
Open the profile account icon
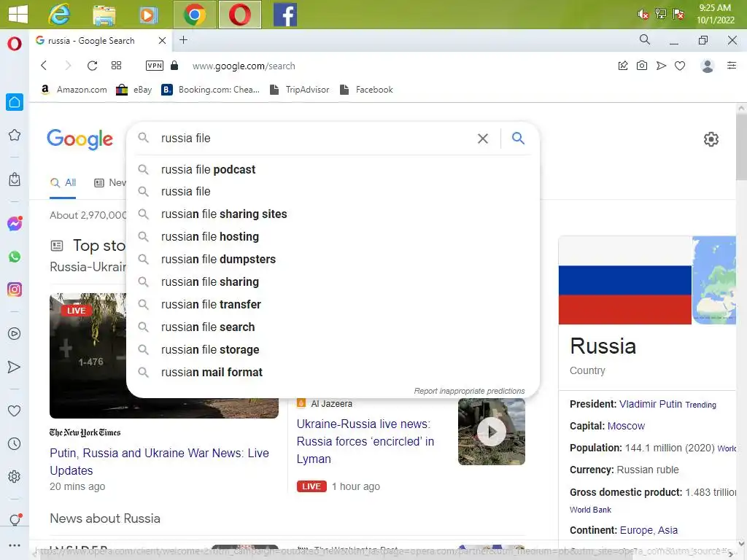tap(708, 66)
